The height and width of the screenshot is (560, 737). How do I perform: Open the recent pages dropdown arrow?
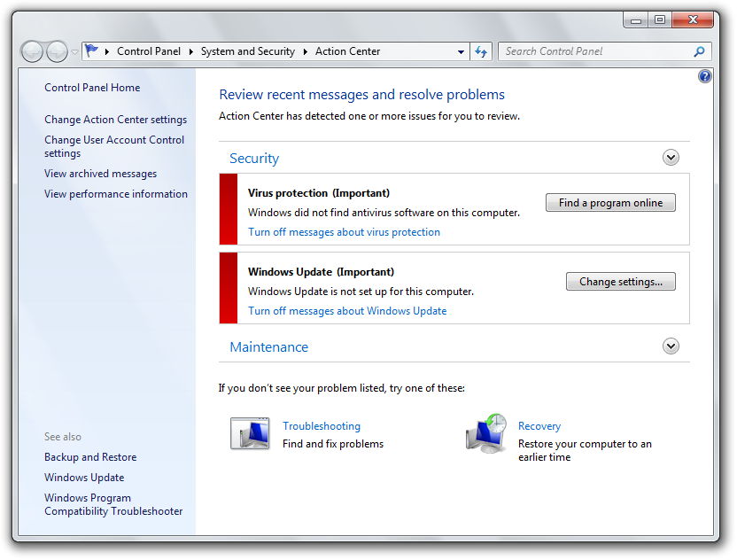tap(74, 51)
